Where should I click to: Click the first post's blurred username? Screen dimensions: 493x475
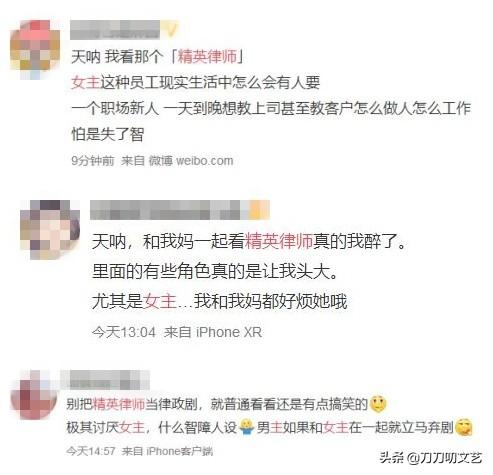(115, 30)
